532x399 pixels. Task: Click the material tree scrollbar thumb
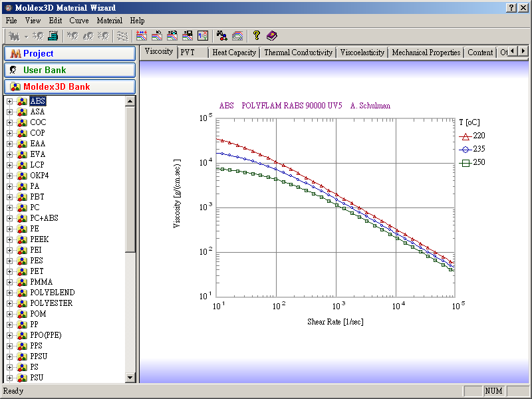click(x=130, y=179)
